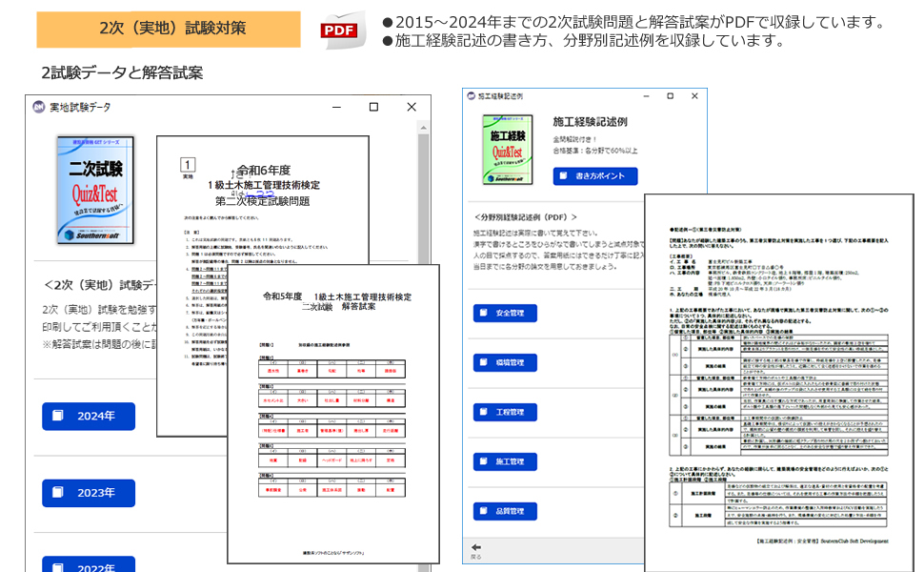Minimize the 施工経験記述例 window
The image size is (924, 572).
[x=647, y=96]
